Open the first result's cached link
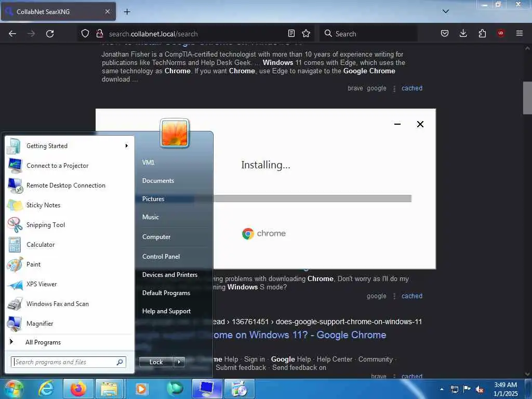The width and height of the screenshot is (532, 399). [412, 88]
